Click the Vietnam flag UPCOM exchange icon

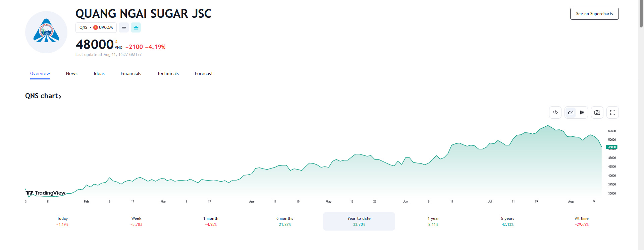click(x=96, y=27)
